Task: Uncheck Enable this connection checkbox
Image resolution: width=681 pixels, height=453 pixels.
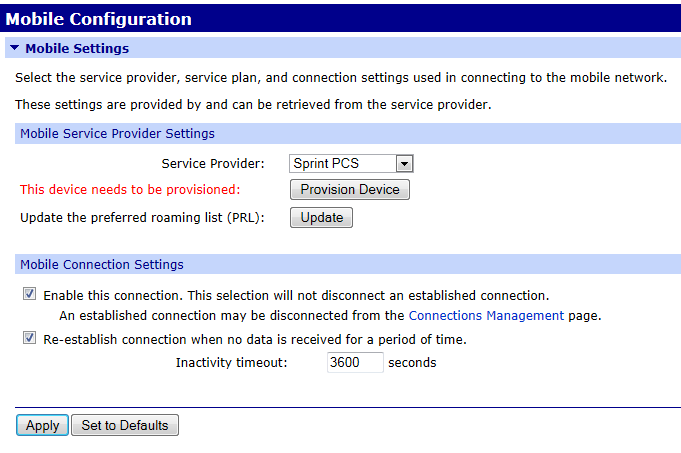Action: (29, 295)
